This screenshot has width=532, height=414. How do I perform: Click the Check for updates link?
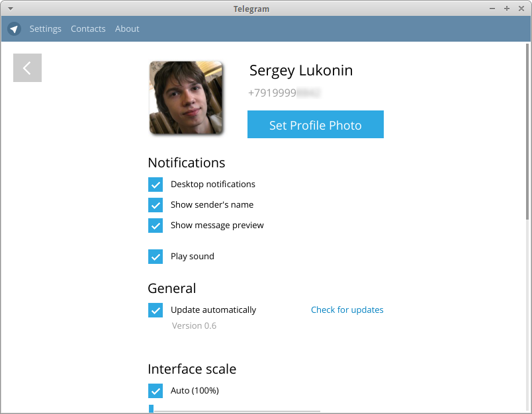[x=347, y=310]
